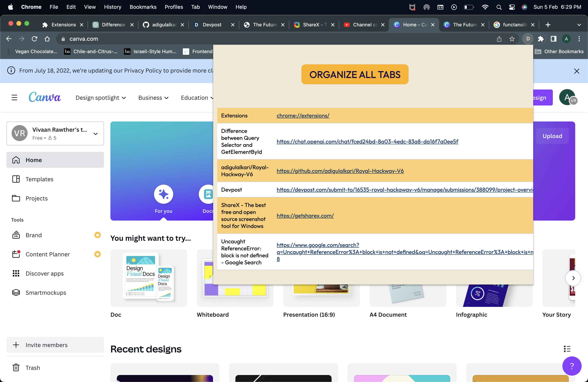Image resolution: width=588 pixels, height=382 pixels.
Task: Switch to the Devpost tab
Action: (212, 25)
